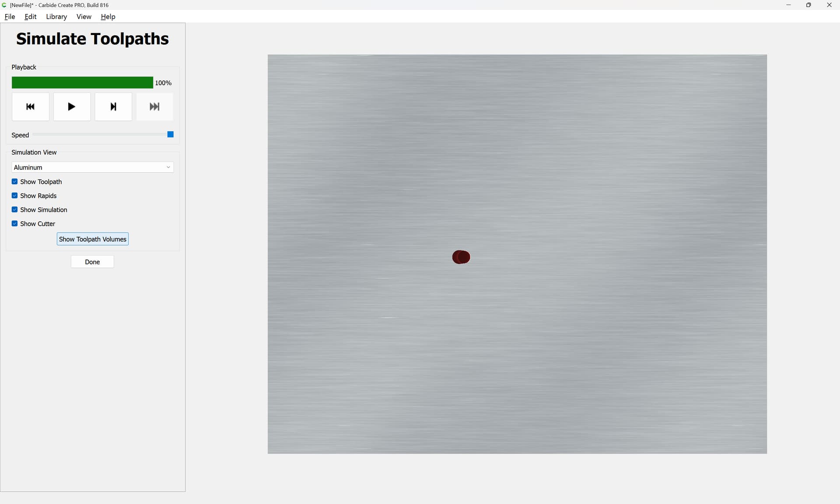Click the Carbide Create app icon

[4, 5]
